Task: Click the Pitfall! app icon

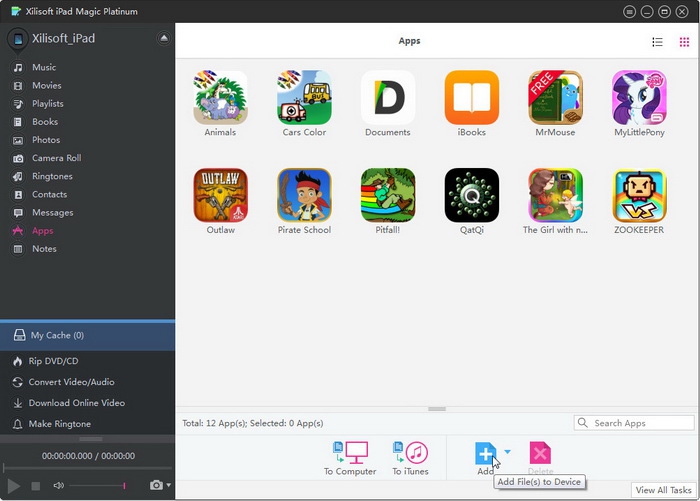Action: tap(388, 195)
